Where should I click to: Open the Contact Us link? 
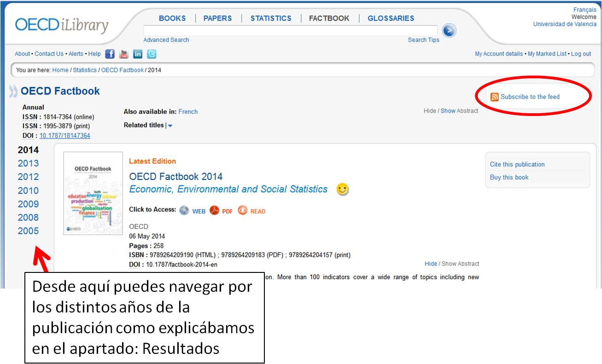coord(49,54)
